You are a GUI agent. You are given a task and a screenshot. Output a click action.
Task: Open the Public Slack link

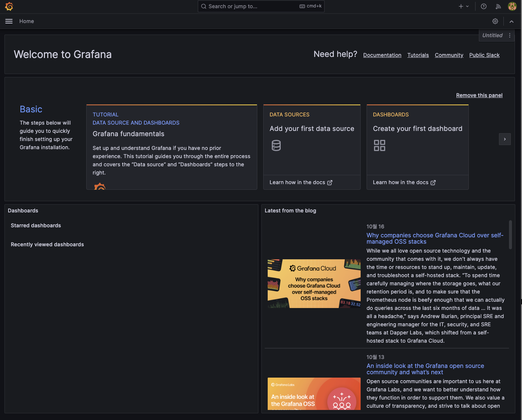(x=484, y=55)
